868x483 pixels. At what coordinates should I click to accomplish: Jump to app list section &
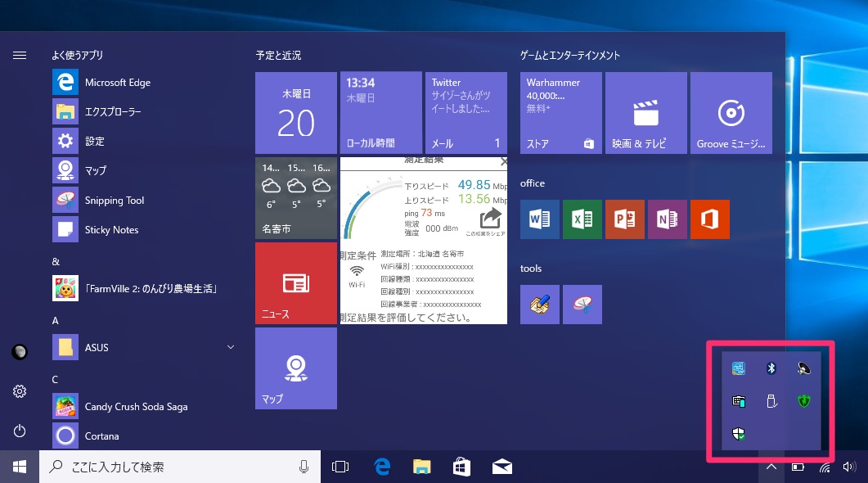point(56,261)
